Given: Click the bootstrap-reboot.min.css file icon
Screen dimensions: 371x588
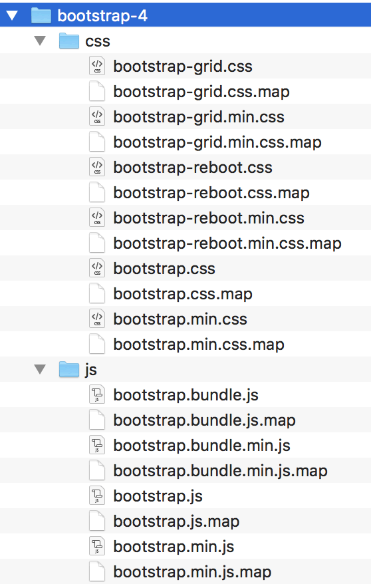Looking at the screenshot, I should point(97,218).
